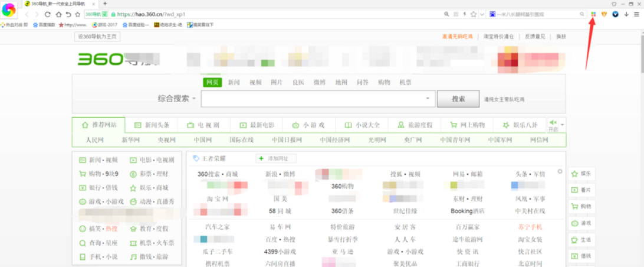Switch to the 图片 search tab

277,82
